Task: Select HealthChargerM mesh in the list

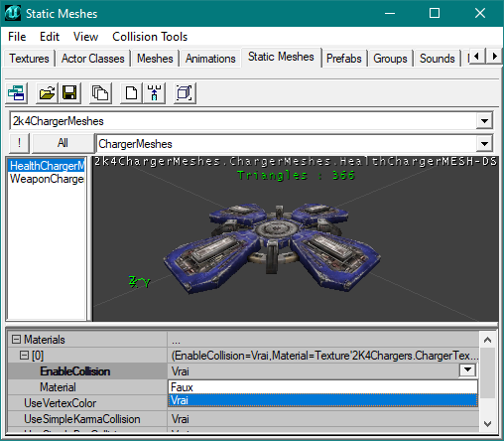Action: pos(47,166)
